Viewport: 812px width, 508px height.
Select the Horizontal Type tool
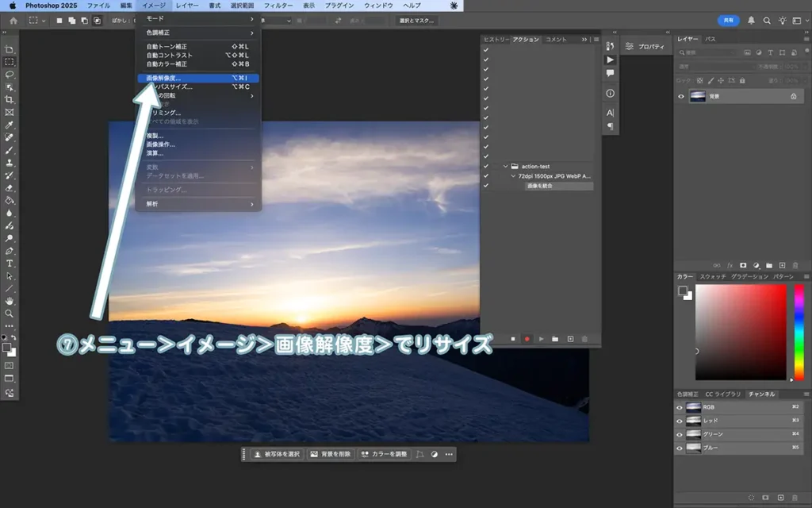tap(10, 263)
